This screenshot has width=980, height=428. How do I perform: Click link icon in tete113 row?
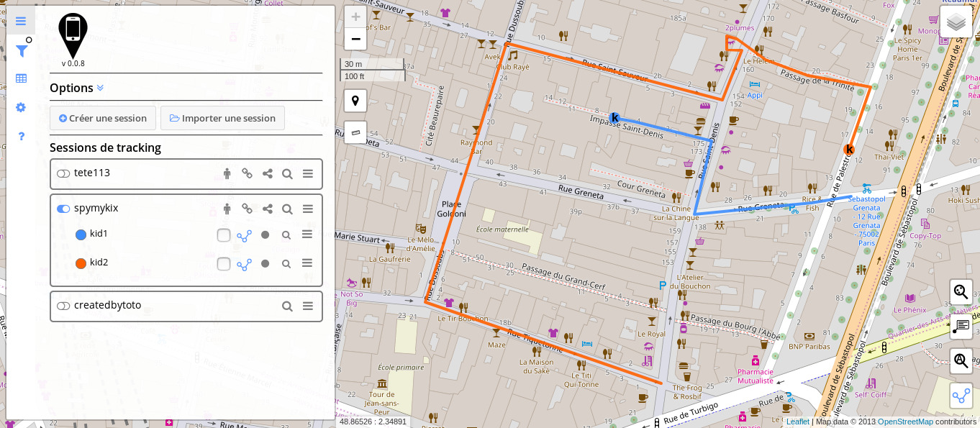click(247, 173)
